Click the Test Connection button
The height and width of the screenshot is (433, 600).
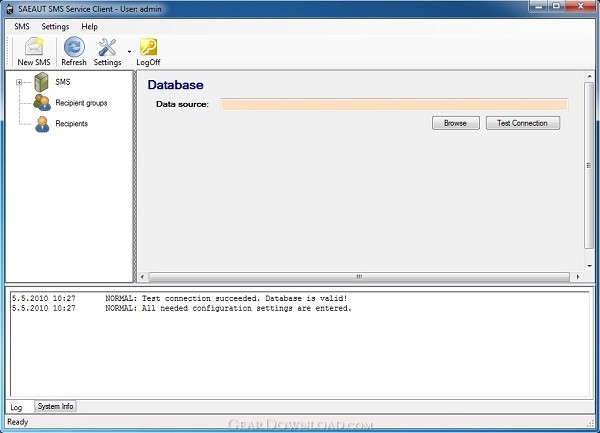click(x=523, y=123)
